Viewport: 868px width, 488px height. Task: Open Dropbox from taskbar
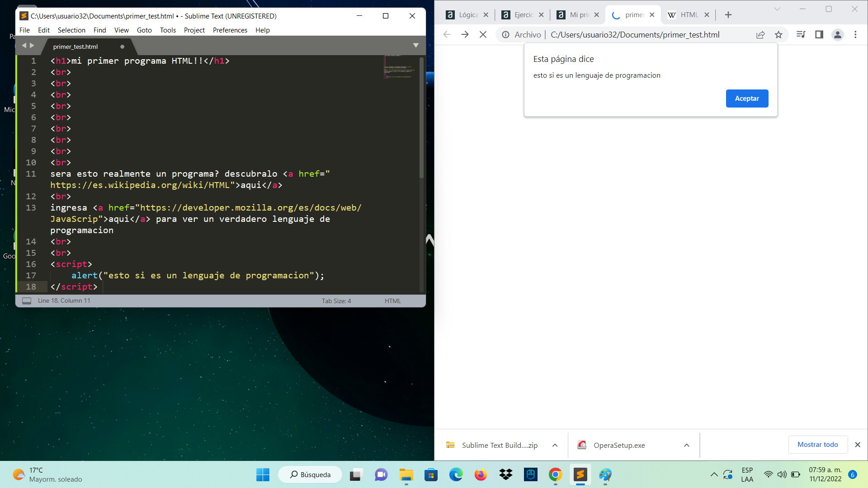pos(505,474)
